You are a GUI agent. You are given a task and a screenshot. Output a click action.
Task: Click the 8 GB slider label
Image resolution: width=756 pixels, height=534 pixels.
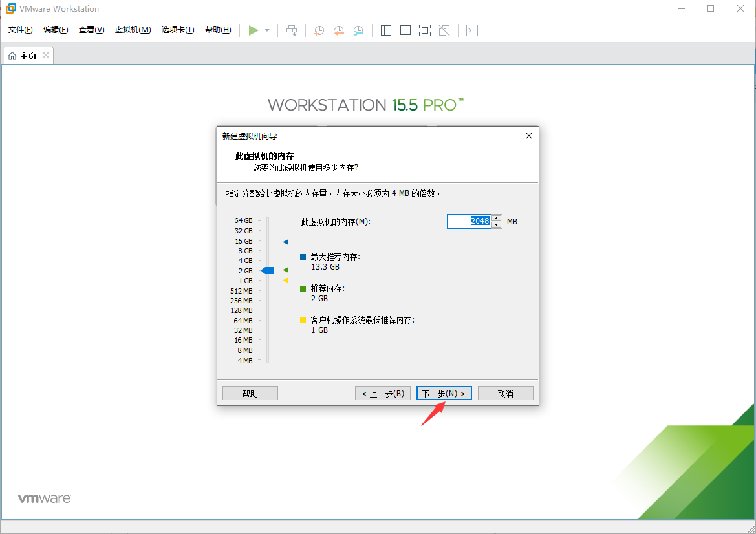245,251
